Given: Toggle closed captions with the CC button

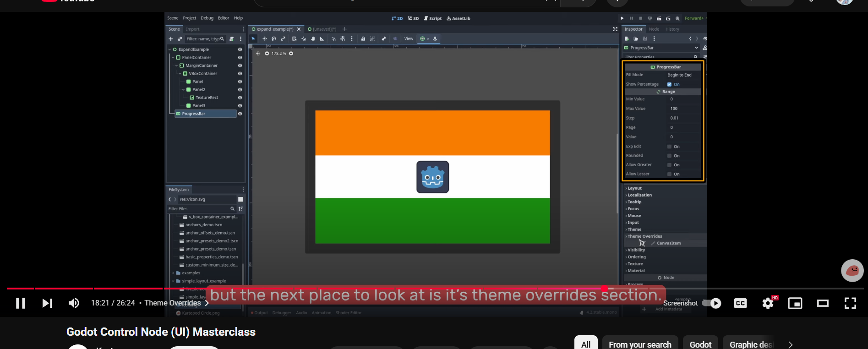Looking at the screenshot, I should (x=740, y=303).
